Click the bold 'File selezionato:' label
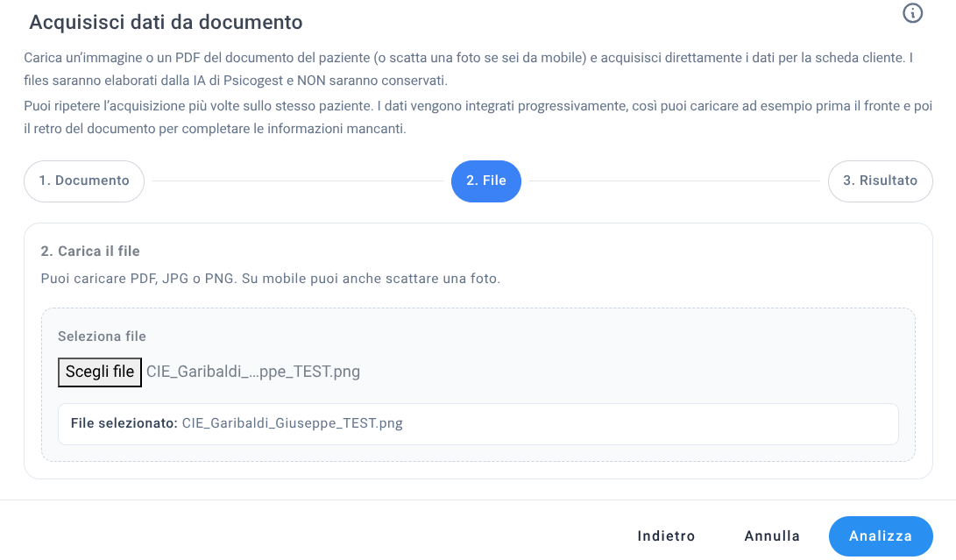Image resolution: width=956 pixels, height=560 pixels. click(x=124, y=423)
